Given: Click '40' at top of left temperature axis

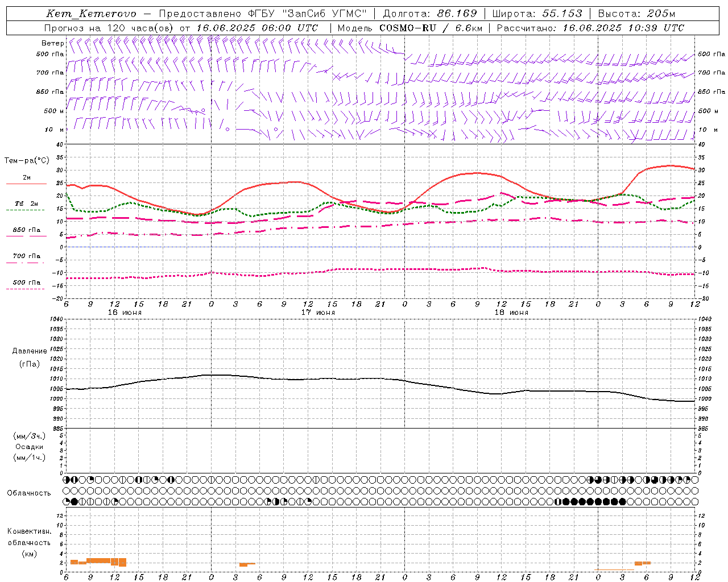Looking at the screenshot, I should 59,144.
